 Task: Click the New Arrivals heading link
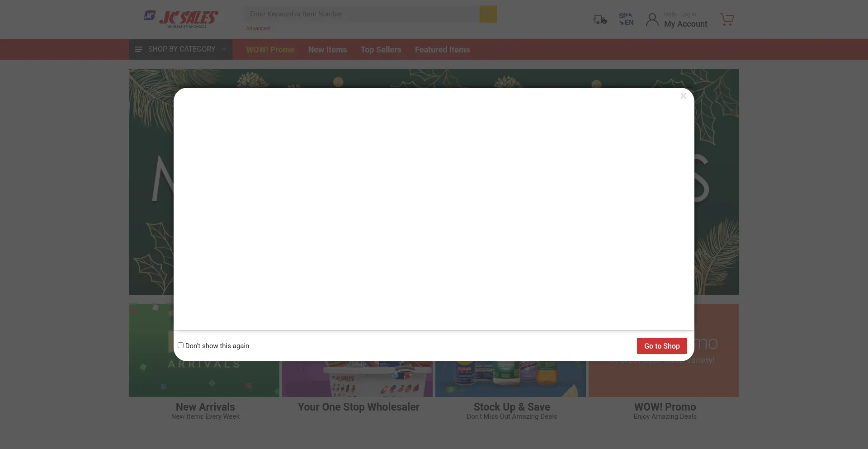[x=205, y=407]
